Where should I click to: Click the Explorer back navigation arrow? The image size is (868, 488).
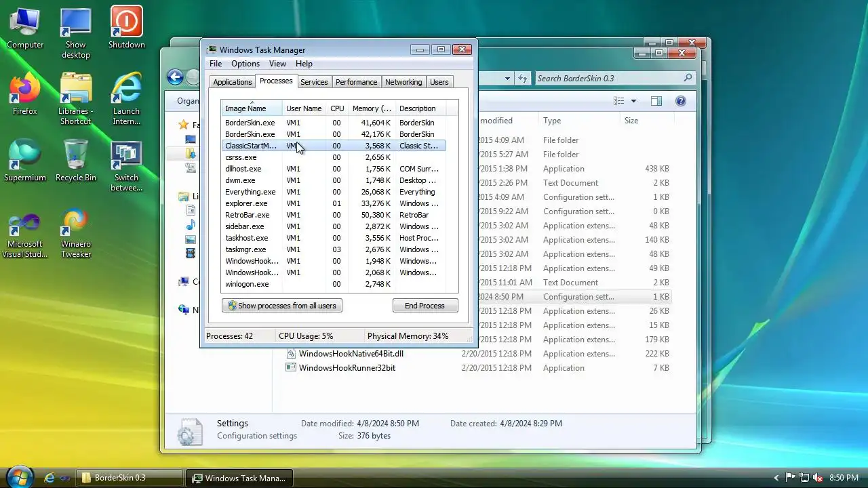(176, 77)
